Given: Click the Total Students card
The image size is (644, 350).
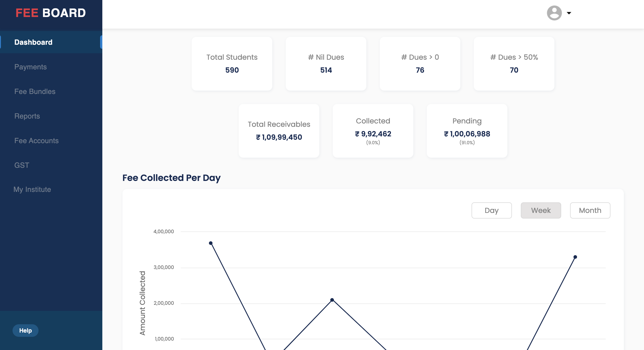Looking at the screenshot, I should (x=232, y=64).
